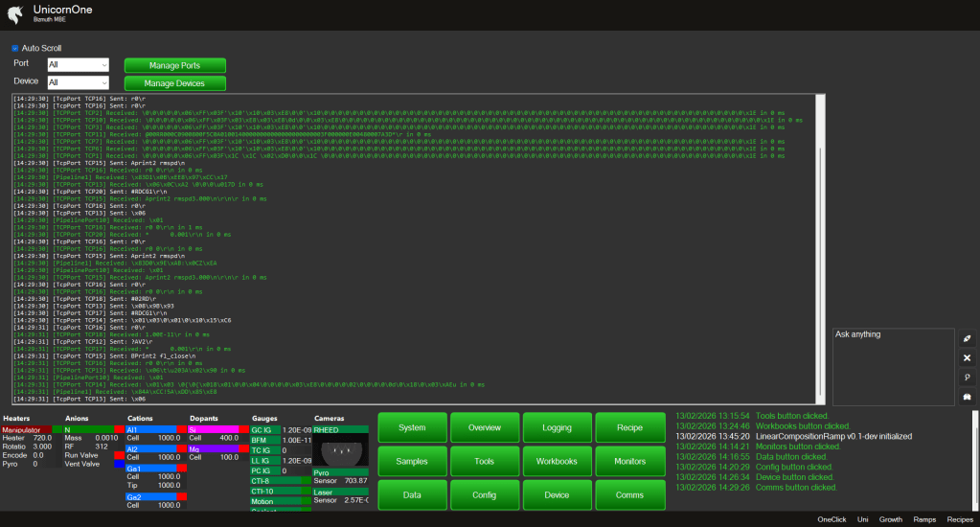Image resolution: width=980 pixels, height=527 pixels.
Task: Click the rocket send icon beside chat
Action: click(967, 339)
